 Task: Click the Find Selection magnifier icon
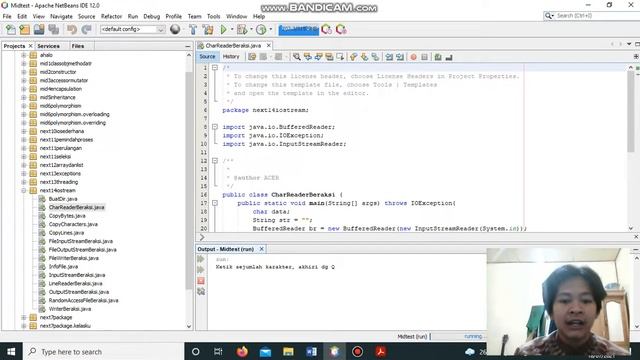297,57
